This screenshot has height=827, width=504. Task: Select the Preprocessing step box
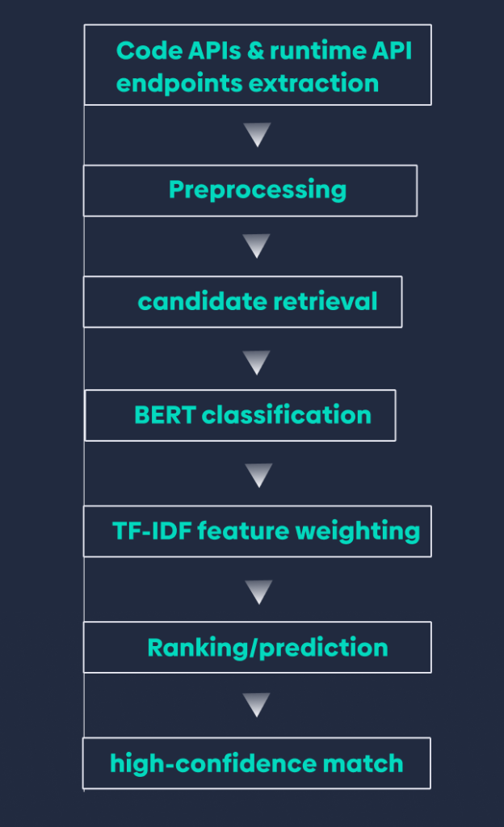(x=250, y=191)
